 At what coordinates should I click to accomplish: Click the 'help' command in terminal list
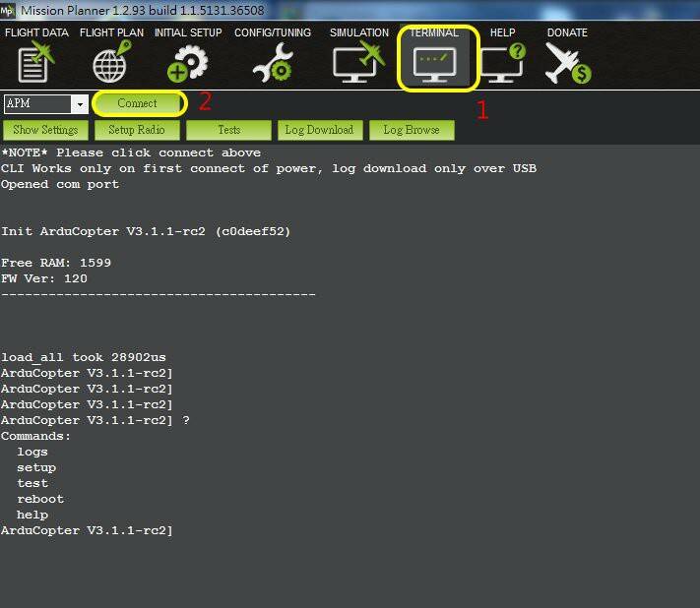32,515
